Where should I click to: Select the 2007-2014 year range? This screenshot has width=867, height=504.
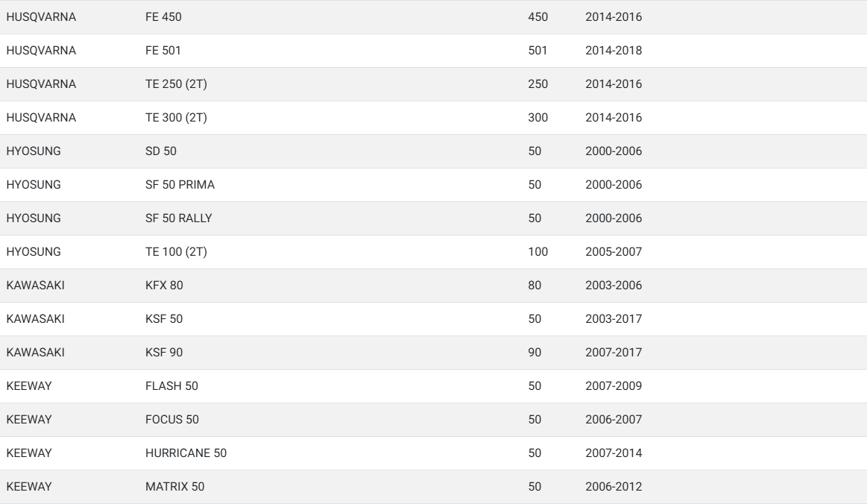(614, 453)
